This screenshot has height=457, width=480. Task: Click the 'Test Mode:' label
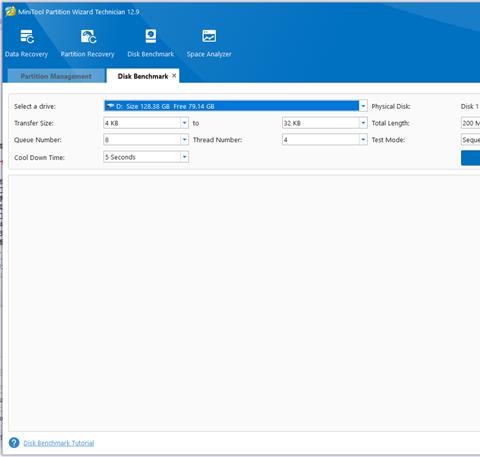point(388,140)
